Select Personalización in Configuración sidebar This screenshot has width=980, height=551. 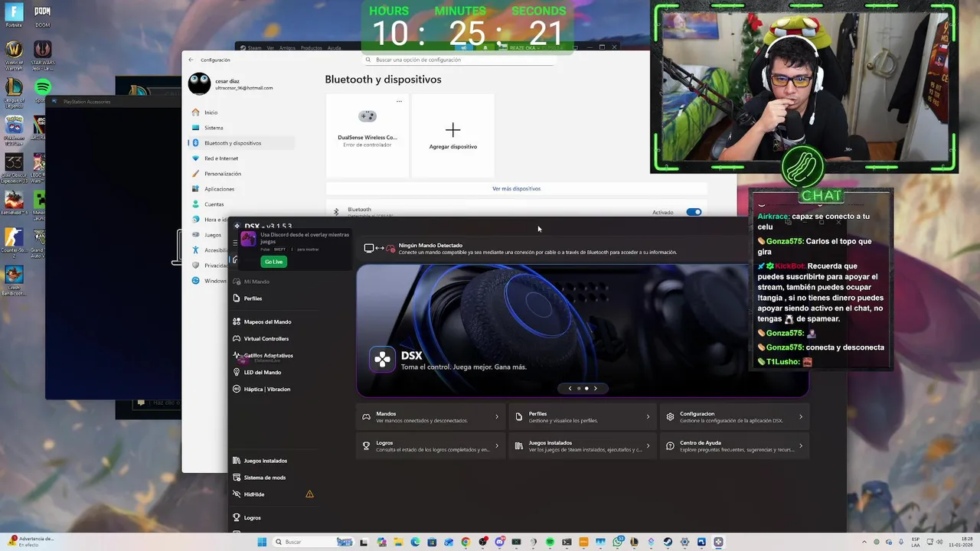(x=222, y=174)
